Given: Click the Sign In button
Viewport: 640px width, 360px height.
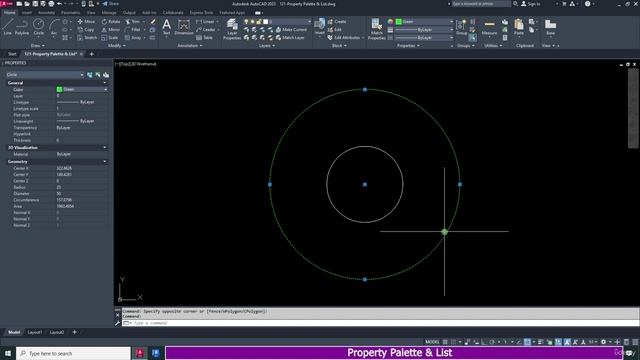Looking at the screenshot, I should (531, 4).
